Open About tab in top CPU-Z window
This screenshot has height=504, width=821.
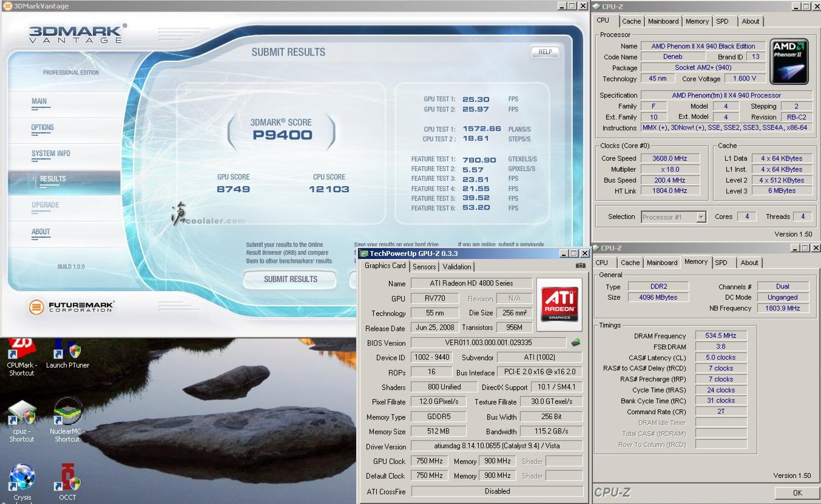pos(751,21)
